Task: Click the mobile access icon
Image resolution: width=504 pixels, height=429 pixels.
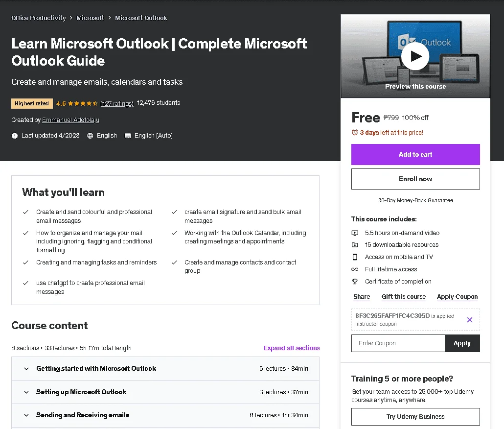Action: tap(355, 257)
